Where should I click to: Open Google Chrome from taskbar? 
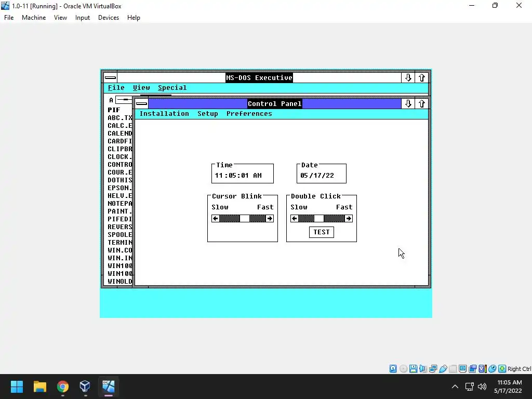62,387
